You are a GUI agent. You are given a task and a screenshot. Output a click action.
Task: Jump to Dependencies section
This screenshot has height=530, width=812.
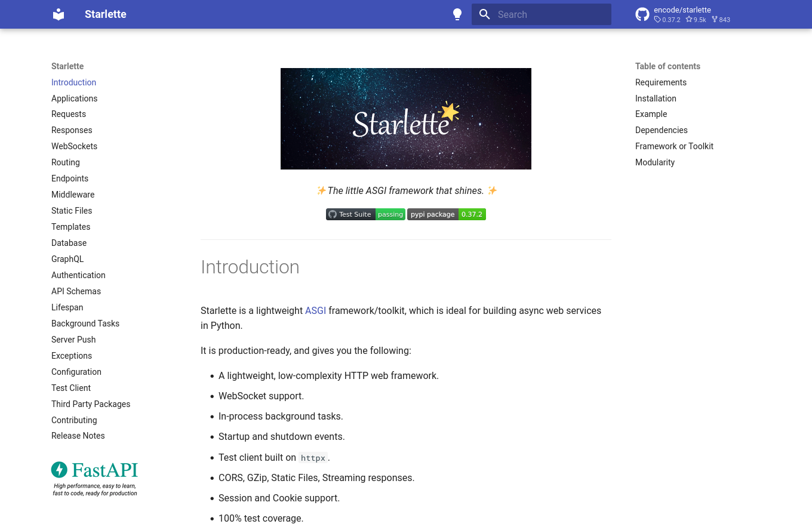pos(662,130)
